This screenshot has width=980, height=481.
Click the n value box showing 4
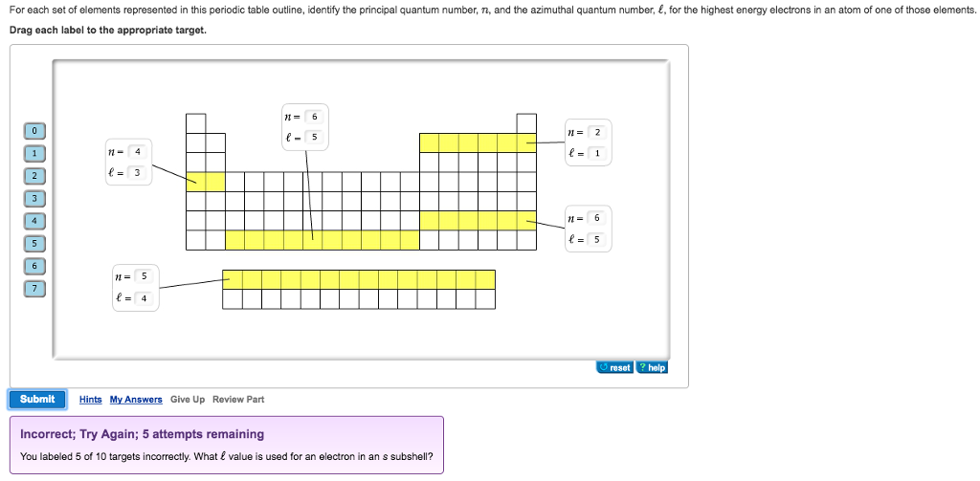(x=138, y=152)
